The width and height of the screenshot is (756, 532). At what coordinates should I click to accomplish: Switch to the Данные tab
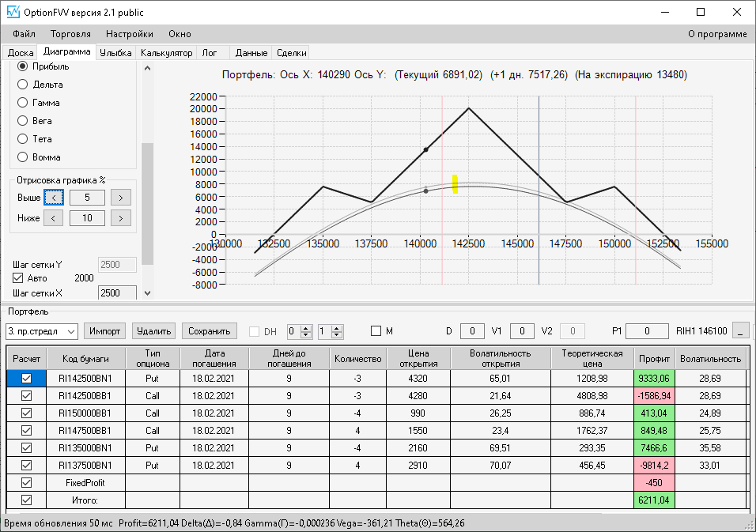click(251, 52)
